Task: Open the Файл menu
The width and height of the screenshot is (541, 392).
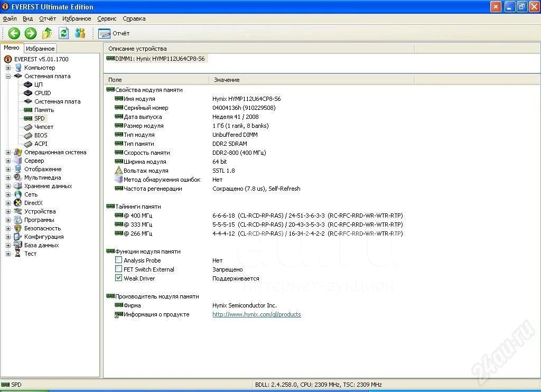Action: (x=10, y=18)
